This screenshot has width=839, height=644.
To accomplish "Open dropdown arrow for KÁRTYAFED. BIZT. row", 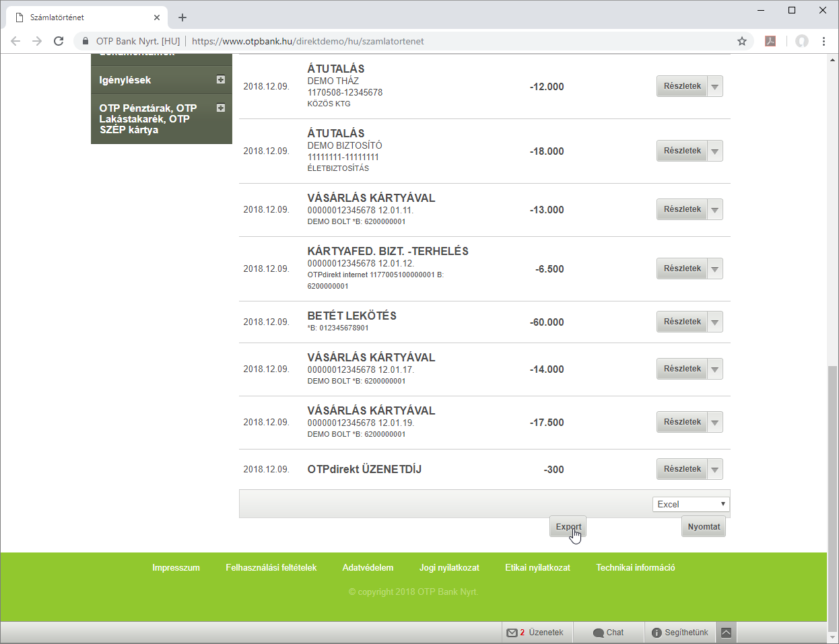I will (715, 269).
